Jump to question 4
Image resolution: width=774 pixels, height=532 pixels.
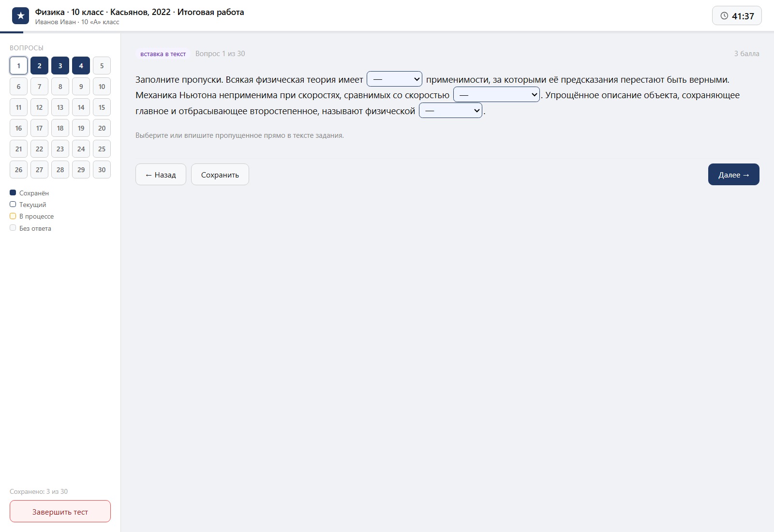(x=81, y=66)
